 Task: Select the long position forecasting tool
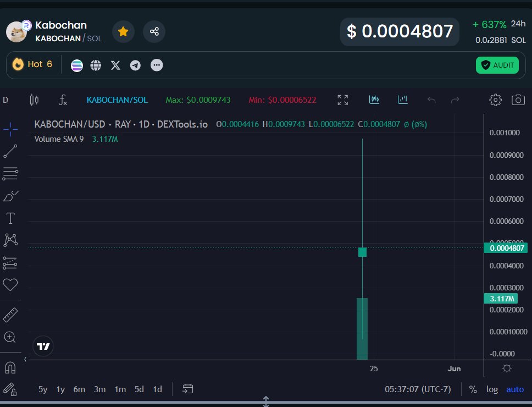tap(10, 263)
